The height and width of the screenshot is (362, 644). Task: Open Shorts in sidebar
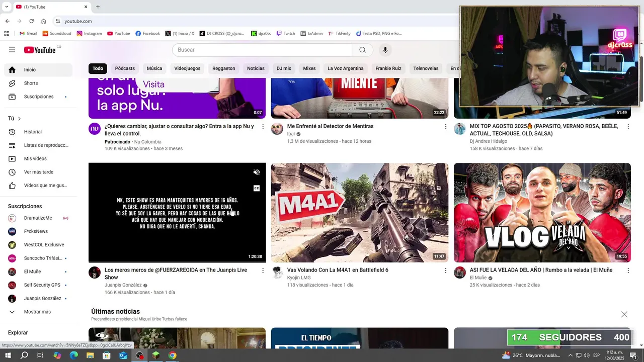click(38, 83)
